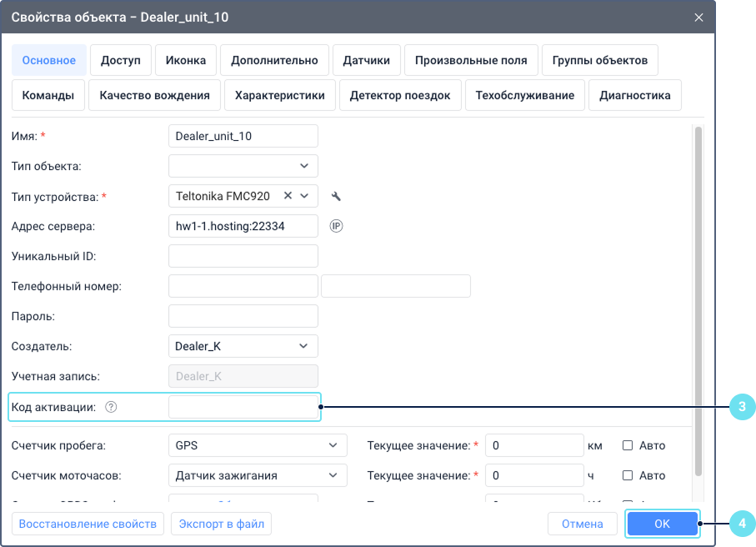Confirm changes with the OK button
This screenshot has height=547, width=756.
coord(662,524)
